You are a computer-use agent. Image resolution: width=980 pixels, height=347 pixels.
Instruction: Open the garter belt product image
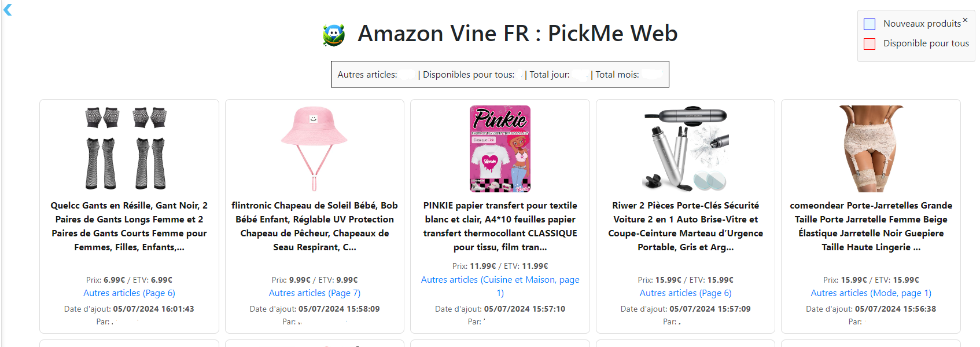click(x=871, y=148)
